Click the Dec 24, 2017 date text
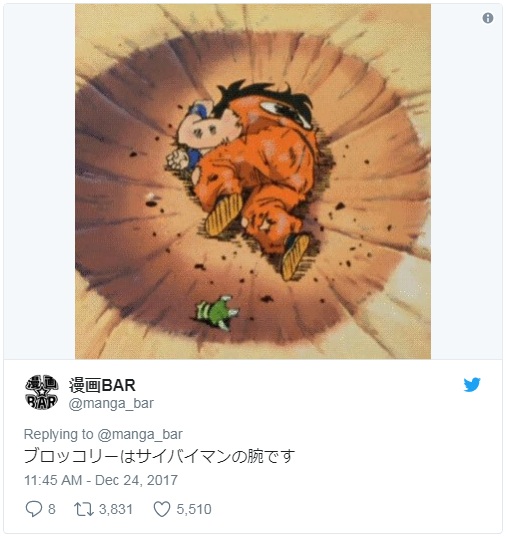 136,480
